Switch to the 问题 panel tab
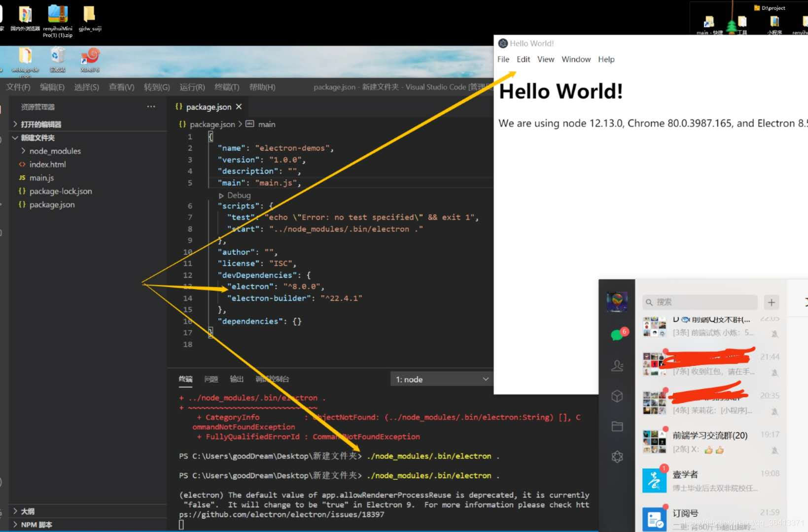Image resolution: width=808 pixels, height=532 pixels. pos(211,379)
